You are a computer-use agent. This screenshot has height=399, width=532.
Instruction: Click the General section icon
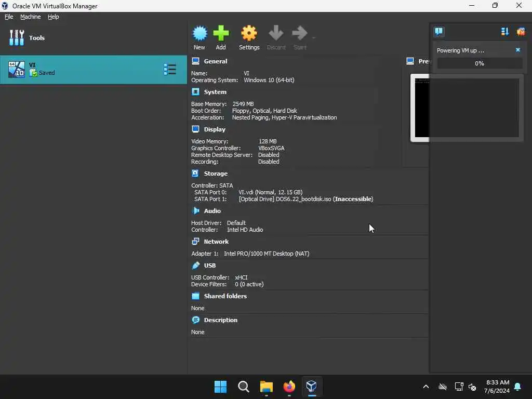coord(195,61)
